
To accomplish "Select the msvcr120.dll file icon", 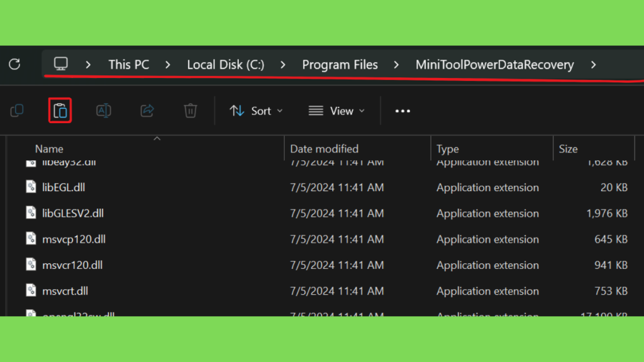I will point(31,265).
